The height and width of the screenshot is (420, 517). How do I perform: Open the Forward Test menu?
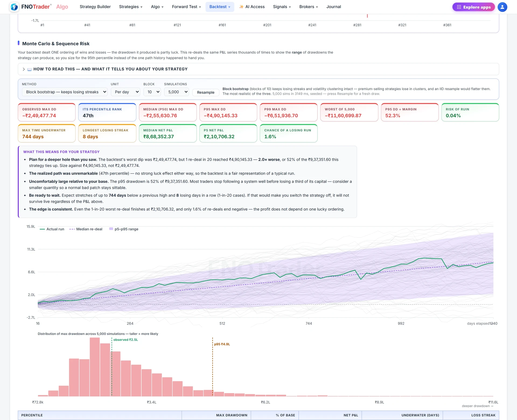coord(186,7)
